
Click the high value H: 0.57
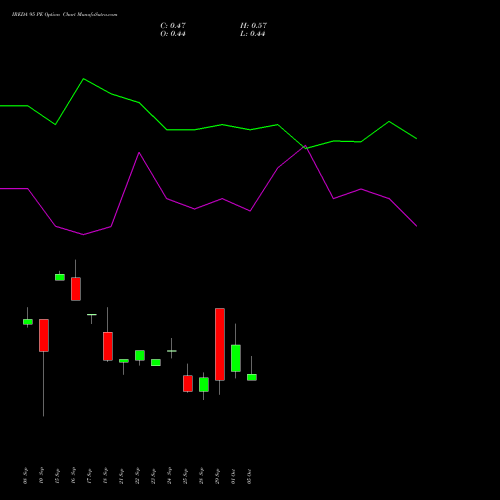(x=253, y=26)
